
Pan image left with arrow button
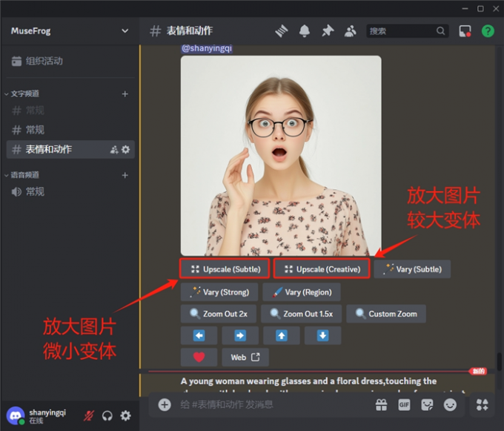point(199,336)
